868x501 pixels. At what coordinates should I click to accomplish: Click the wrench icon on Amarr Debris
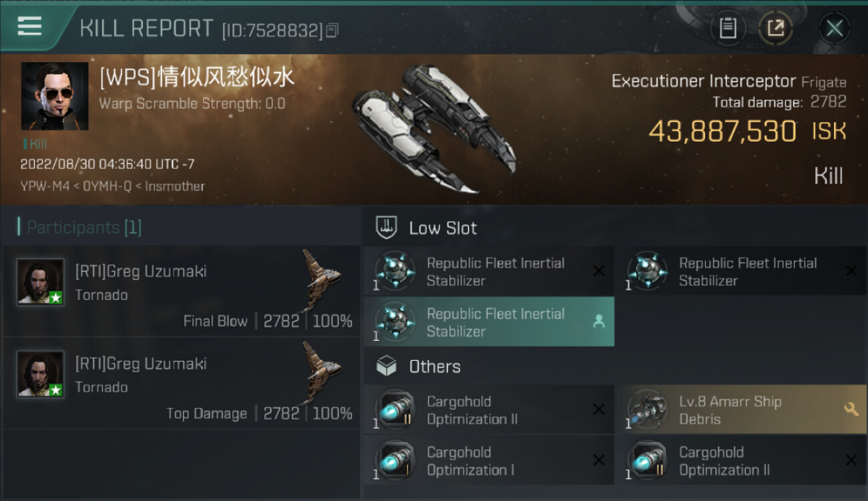click(x=851, y=409)
